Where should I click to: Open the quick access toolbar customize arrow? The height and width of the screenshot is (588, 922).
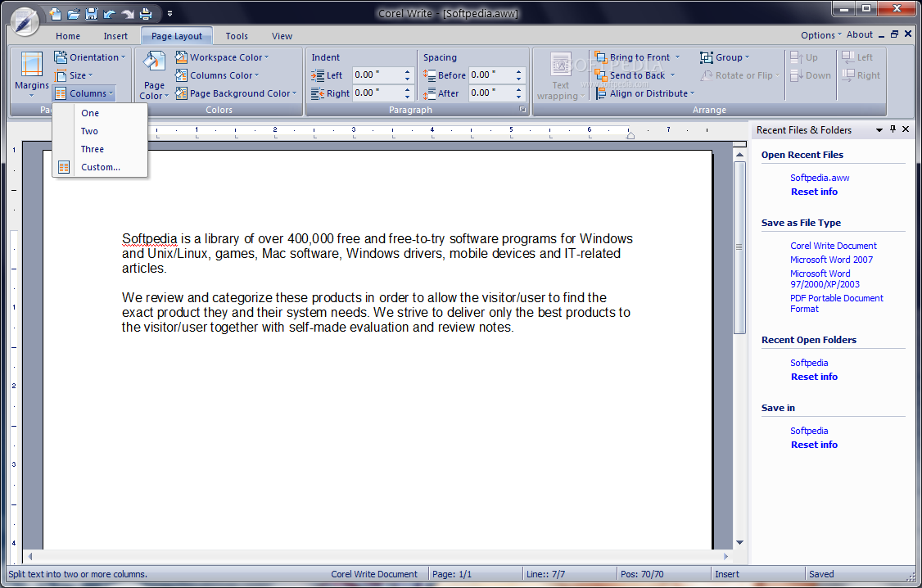[169, 14]
